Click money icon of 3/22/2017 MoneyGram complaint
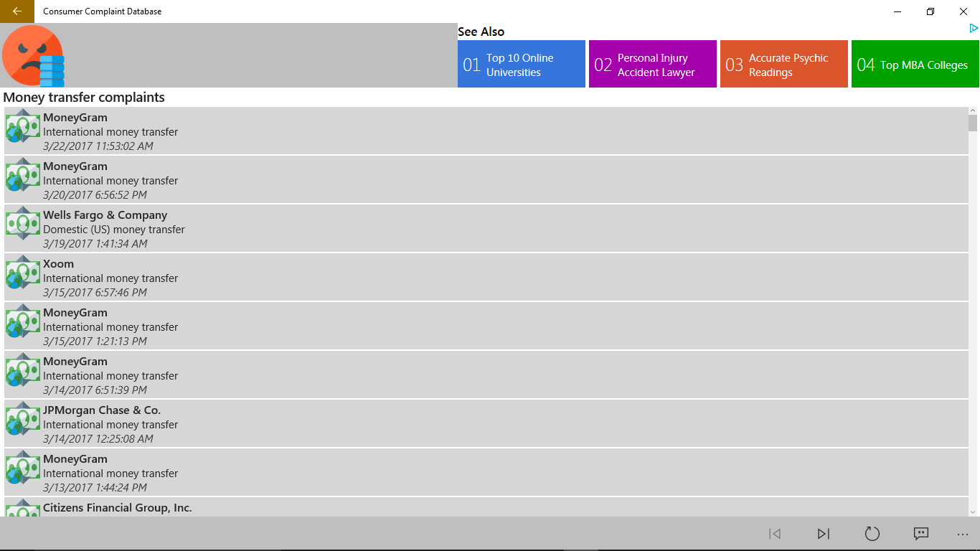Viewport: 980px width, 551px height. pyautogui.click(x=23, y=126)
